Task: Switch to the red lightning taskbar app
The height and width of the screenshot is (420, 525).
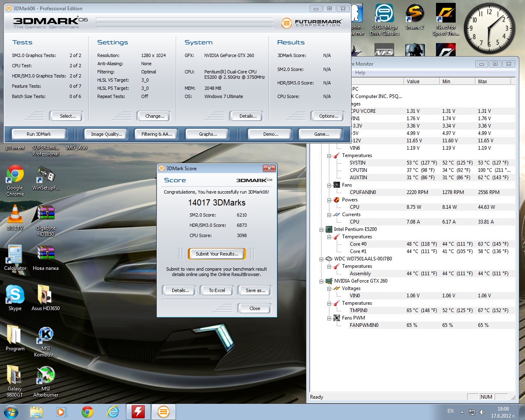Action: coord(138,412)
